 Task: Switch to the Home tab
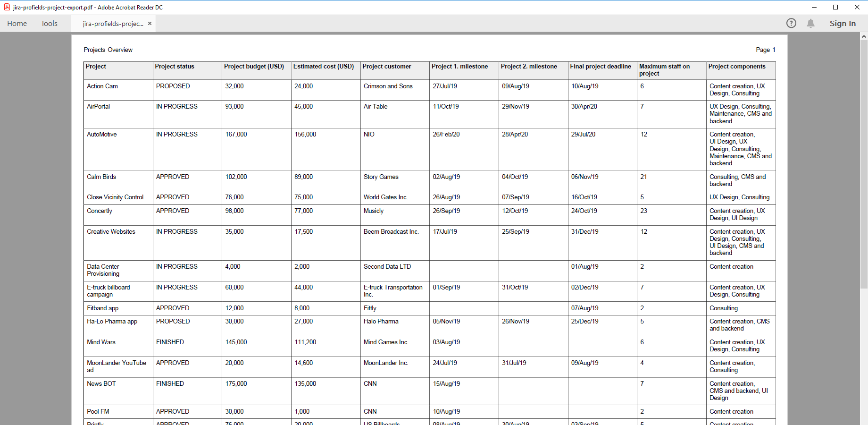[x=17, y=24]
